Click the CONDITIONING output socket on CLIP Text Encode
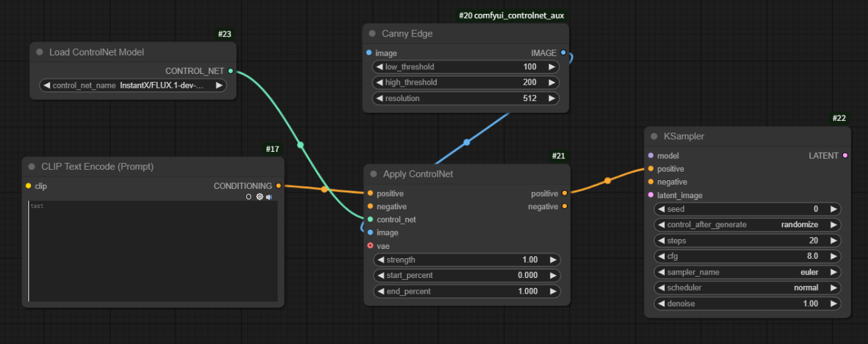The width and height of the screenshot is (868, 344). click(279, 186)
